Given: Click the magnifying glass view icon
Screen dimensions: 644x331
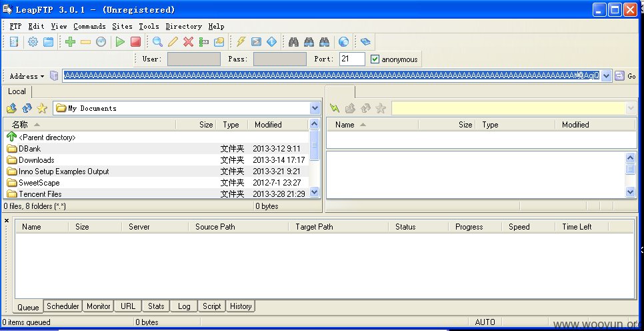Looking at the screenshot, I should pyautogui.click(x=157, y=41).
